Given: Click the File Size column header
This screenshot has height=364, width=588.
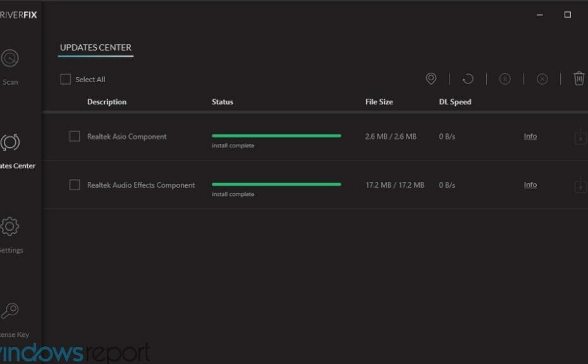Looking at the screenshot, I should 379,102.
